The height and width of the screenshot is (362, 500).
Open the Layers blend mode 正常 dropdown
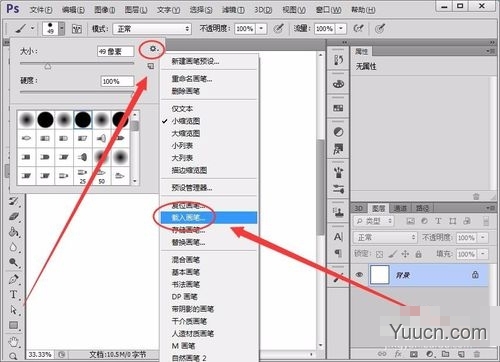click(385, 237)
